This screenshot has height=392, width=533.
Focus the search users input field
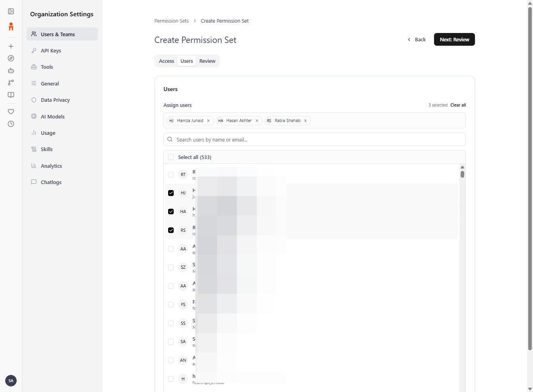click(314, 140)
